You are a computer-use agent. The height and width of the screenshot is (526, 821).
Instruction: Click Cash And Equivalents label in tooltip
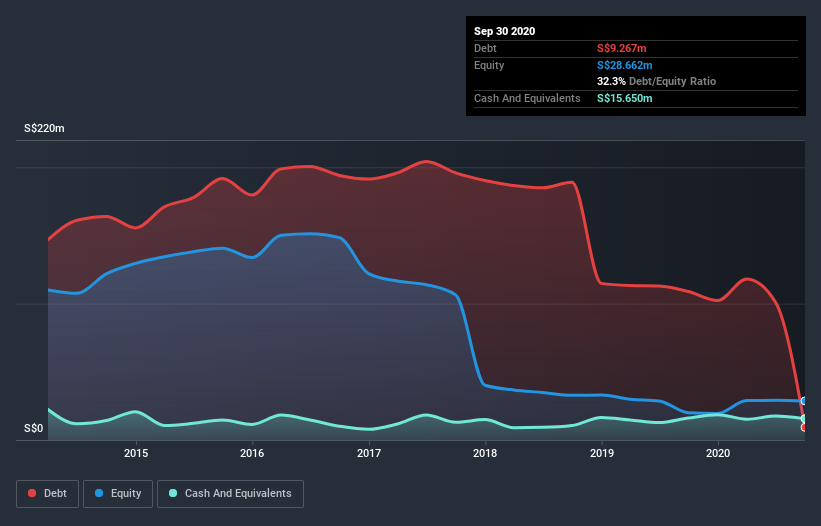[527, 98]
